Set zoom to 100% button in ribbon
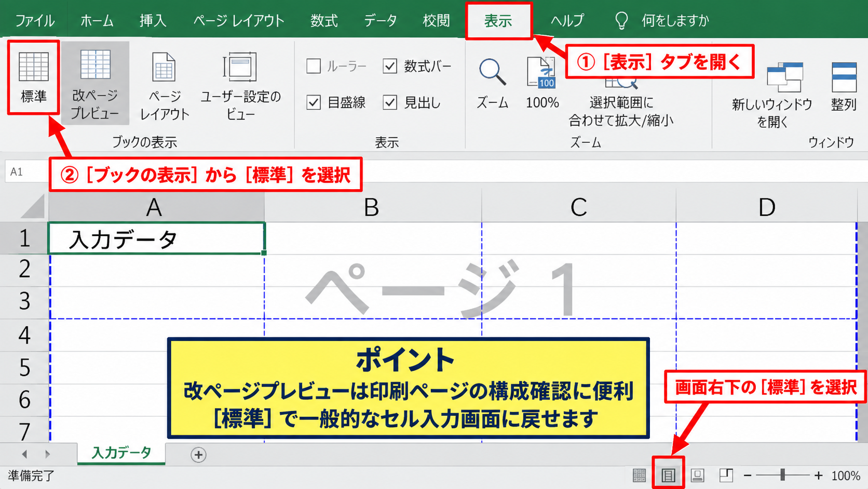The width and height of the screenshot is (868, 489). [542, 84]
